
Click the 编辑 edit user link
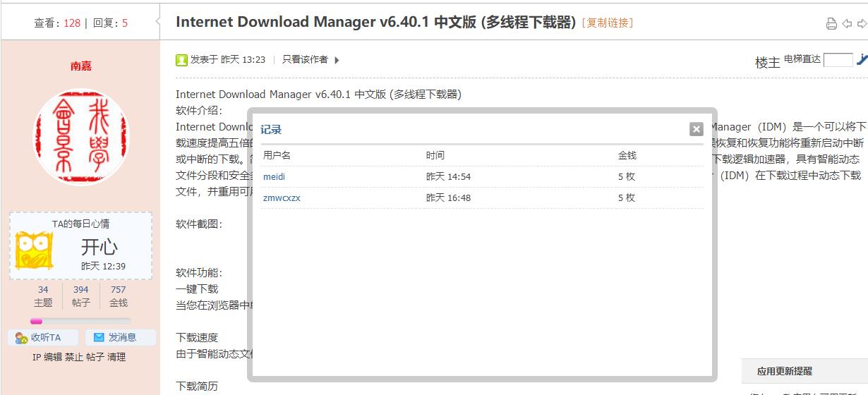click(53, 357)
